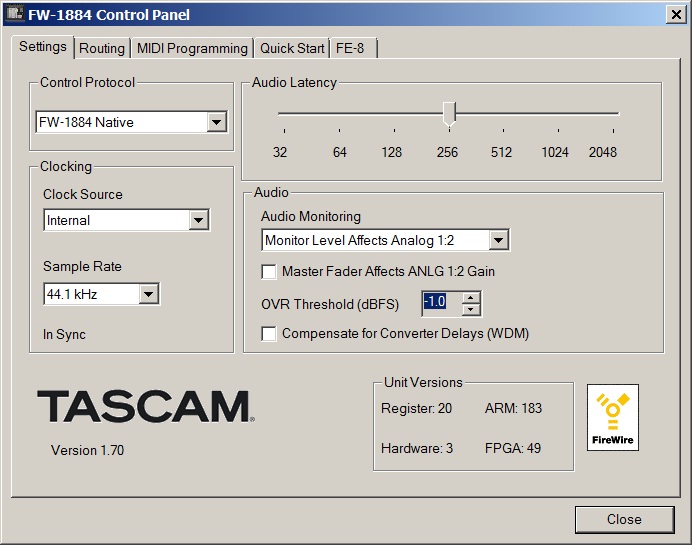Click the Hardware: 3 version text
Image resolution: width=692 pixels, height=545 pixels.
click(417, 448)
